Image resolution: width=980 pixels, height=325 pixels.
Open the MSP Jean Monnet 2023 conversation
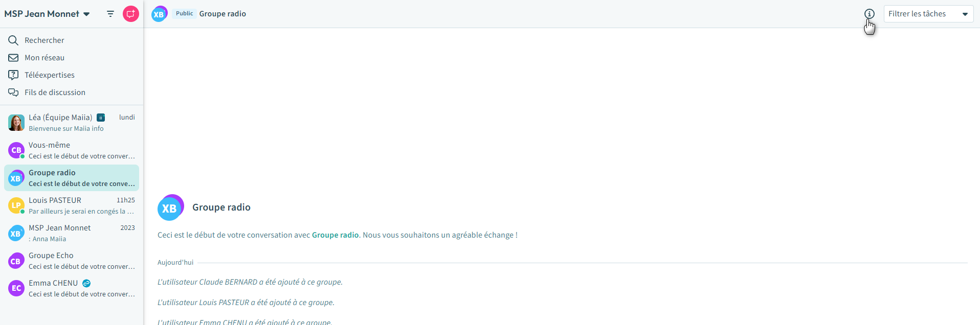(72, 233)
